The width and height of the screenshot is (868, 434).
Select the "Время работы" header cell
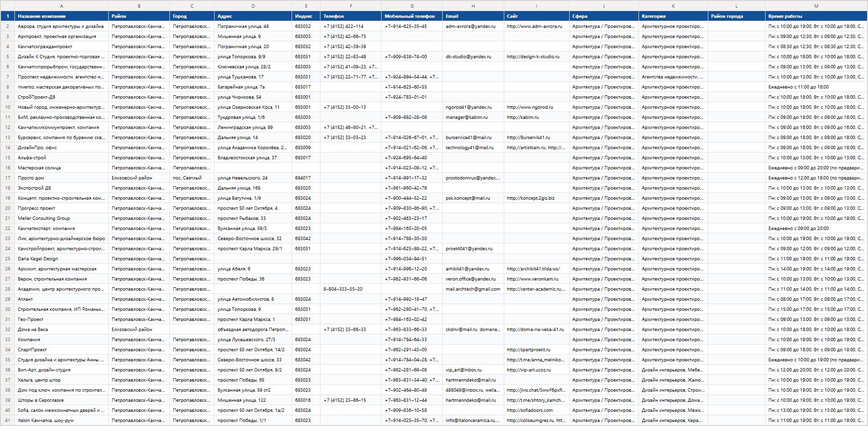pyautogui.click(x=817, y=16)
